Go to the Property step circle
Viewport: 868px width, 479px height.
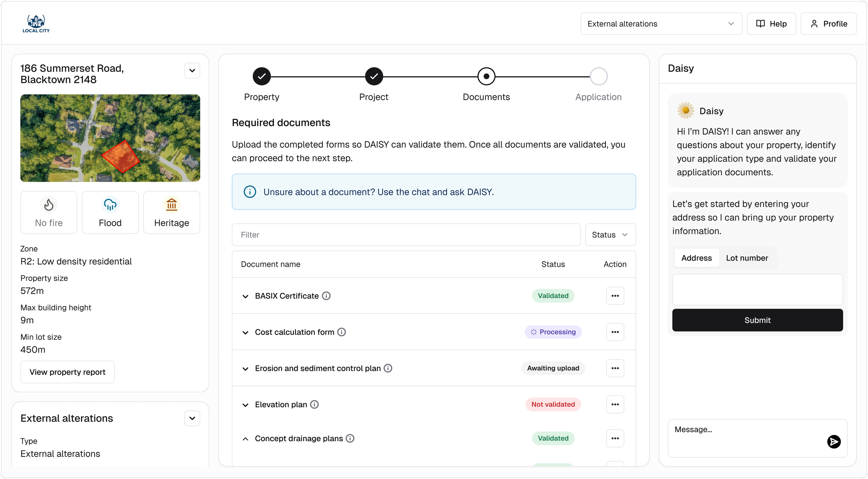(x=261, y=76)
